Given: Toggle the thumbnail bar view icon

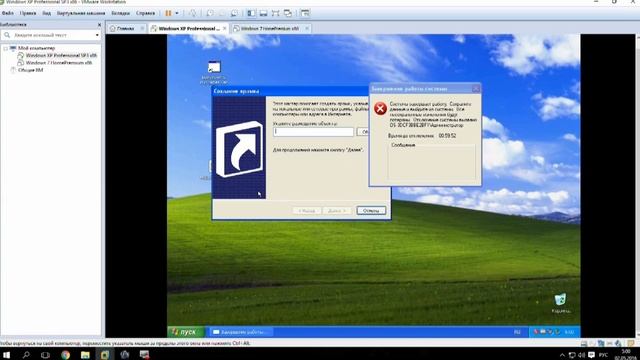Looking at the screenshot, I should coord(263,13).
